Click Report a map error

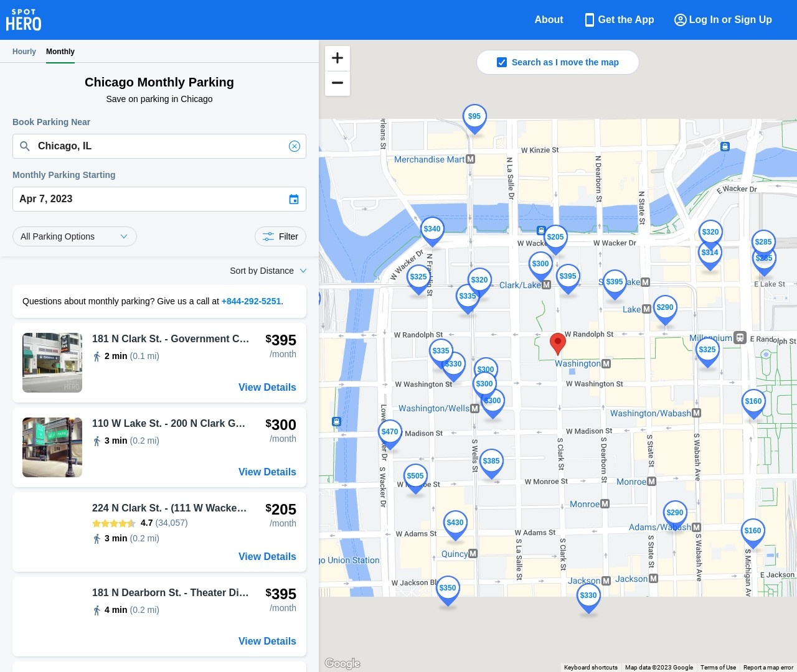tap(768, 668)
